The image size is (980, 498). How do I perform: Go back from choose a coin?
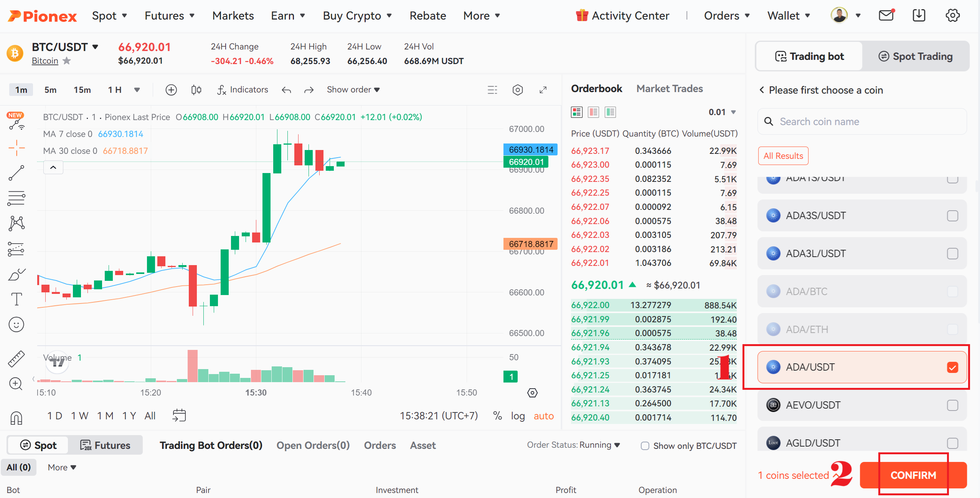pos(762,90)
